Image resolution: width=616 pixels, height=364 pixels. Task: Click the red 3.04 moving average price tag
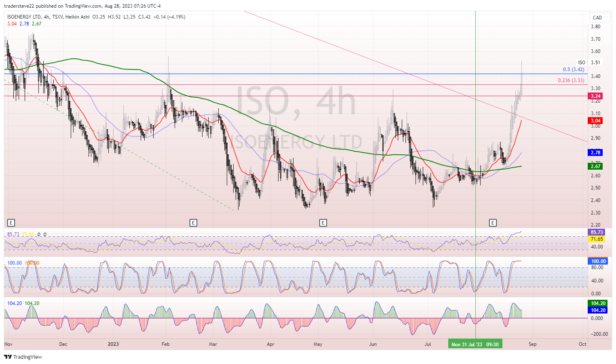595,121
